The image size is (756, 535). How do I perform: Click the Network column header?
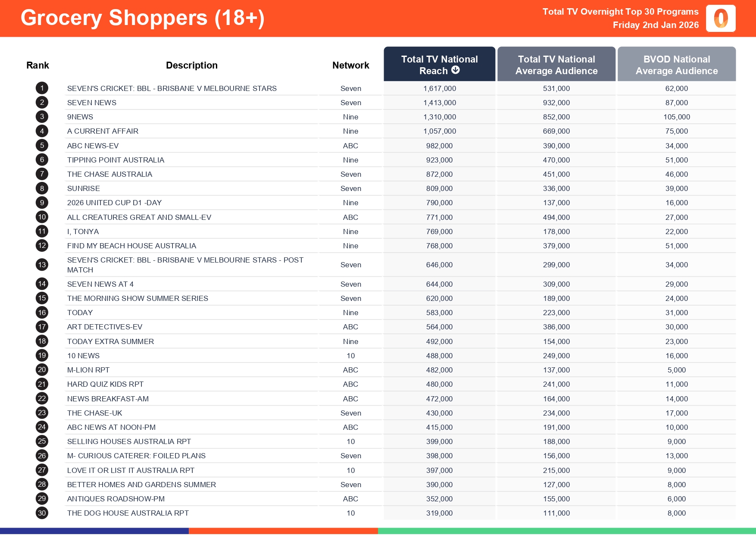[350, 65]
